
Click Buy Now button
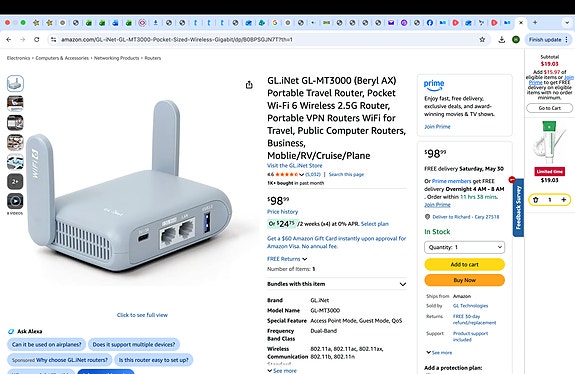tap(464, 280)
